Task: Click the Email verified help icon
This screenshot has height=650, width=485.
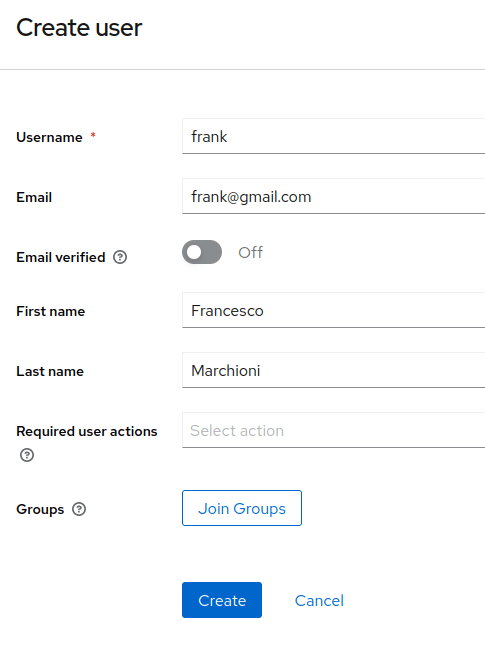Action: [x=120, y=257]
